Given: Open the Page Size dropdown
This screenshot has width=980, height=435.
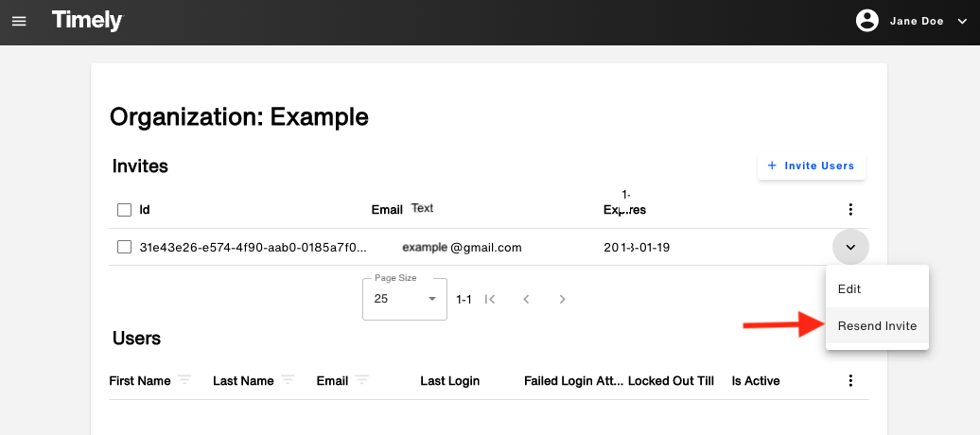Looking at the screenshot, I should pyautogui.click(x=405, y=299).
